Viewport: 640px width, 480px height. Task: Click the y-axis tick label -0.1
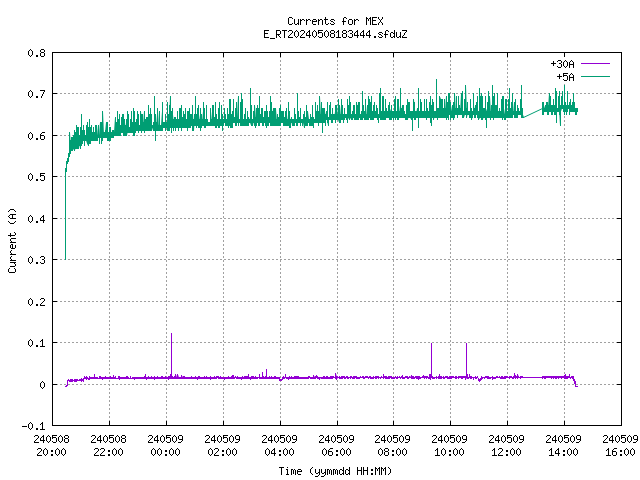click(x=34, y=426)
